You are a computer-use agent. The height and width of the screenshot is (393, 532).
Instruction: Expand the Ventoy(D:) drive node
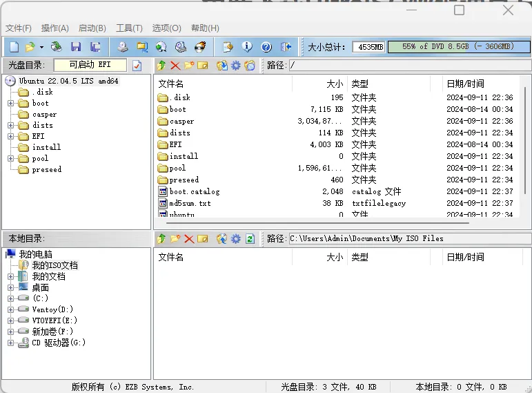coord(10,310)
